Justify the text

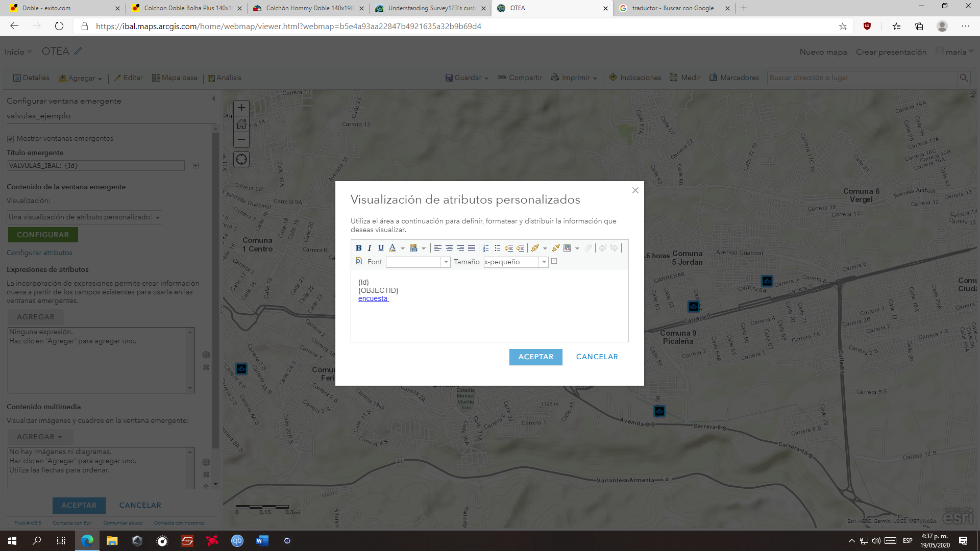pyautogui.click(x=472, y=248)
